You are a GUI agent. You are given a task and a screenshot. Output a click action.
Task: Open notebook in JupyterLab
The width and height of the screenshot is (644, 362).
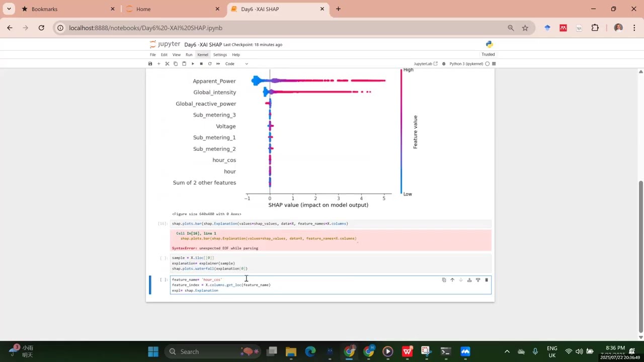(426, 64)
